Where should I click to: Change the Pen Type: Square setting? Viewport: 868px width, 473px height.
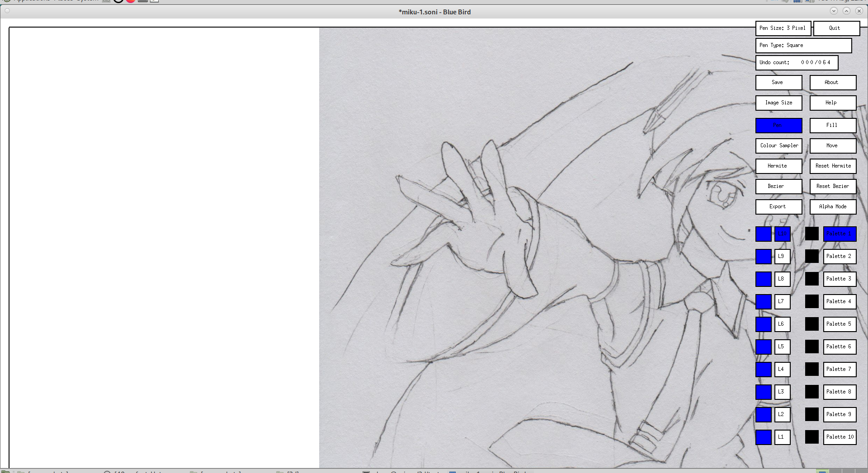point(803,46)
